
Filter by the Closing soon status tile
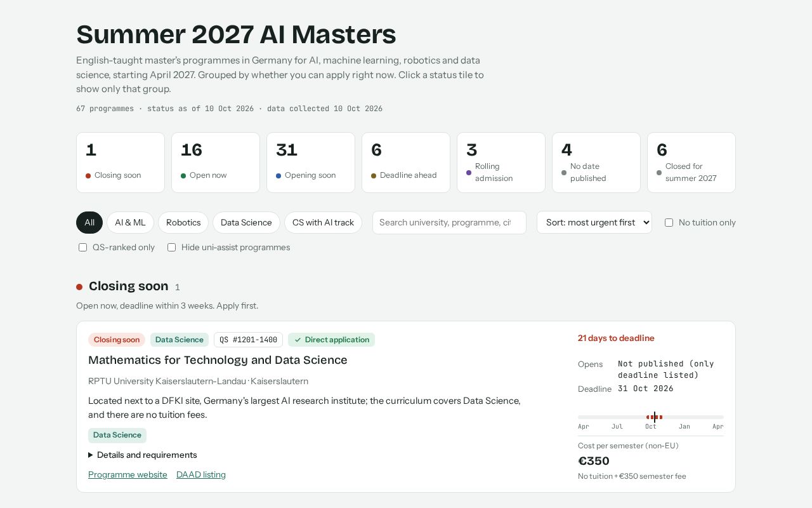[121, 163]
